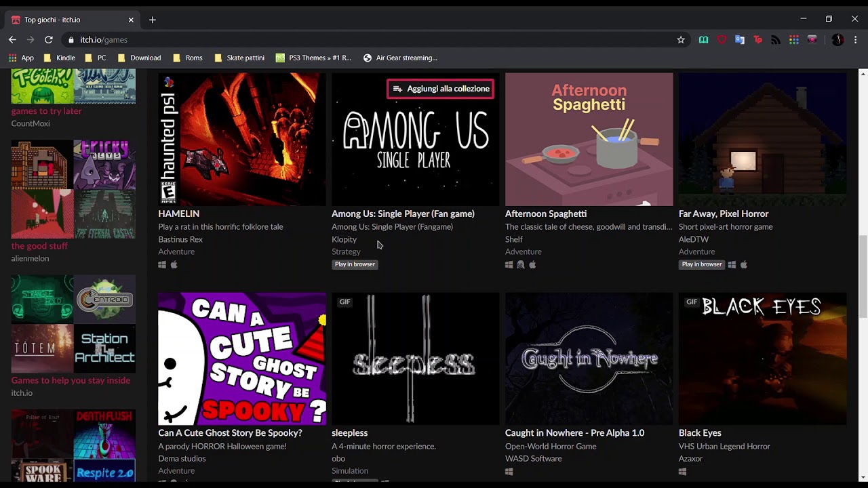Open the Roms bookmark folder

click(188, 58)
